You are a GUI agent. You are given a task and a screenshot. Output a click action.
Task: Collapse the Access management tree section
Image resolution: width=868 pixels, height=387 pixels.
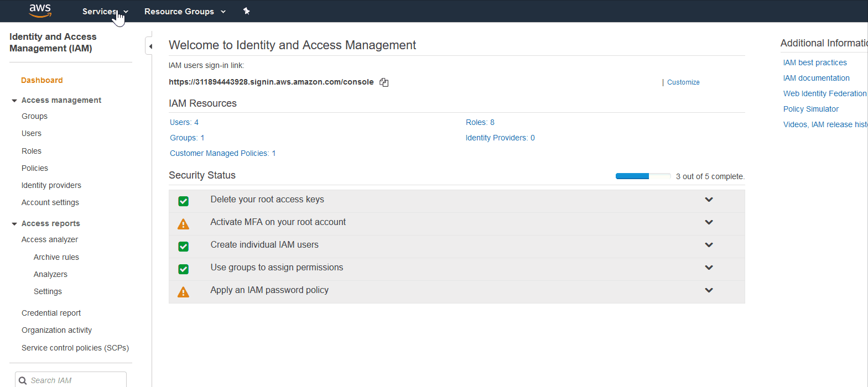tap(14, 101)
